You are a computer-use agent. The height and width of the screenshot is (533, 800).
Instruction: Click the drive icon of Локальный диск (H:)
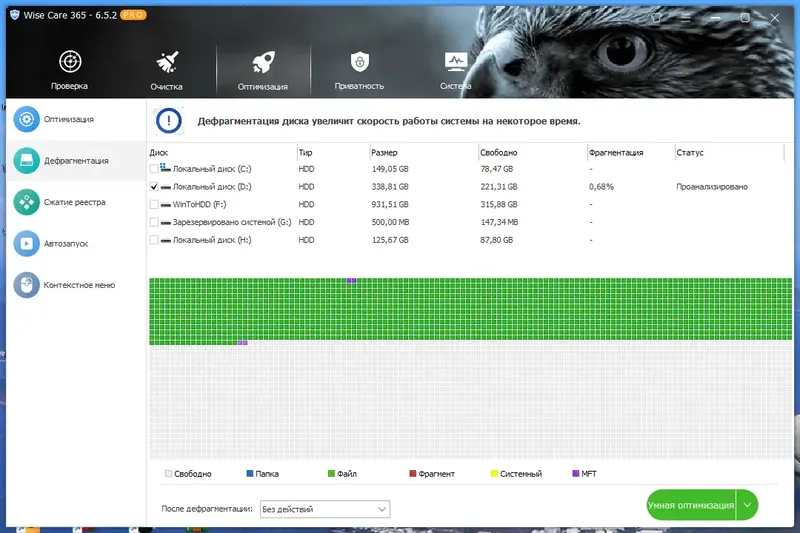[x=166, y=240]
